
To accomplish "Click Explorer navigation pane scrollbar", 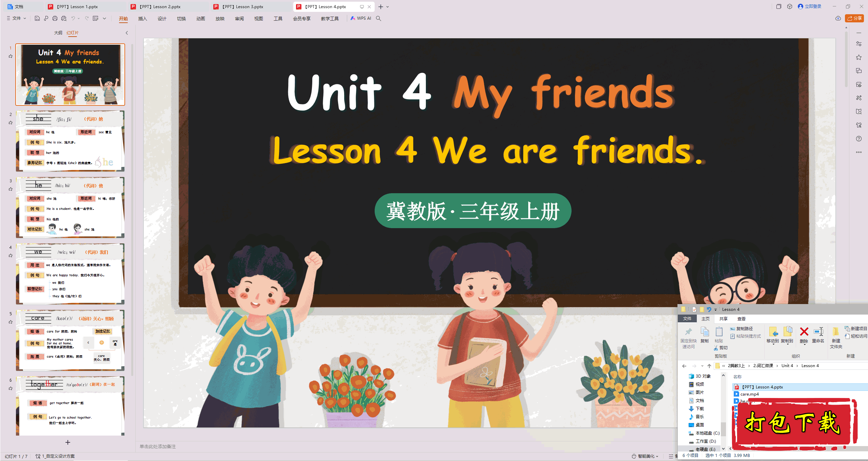I will point(723,429).
